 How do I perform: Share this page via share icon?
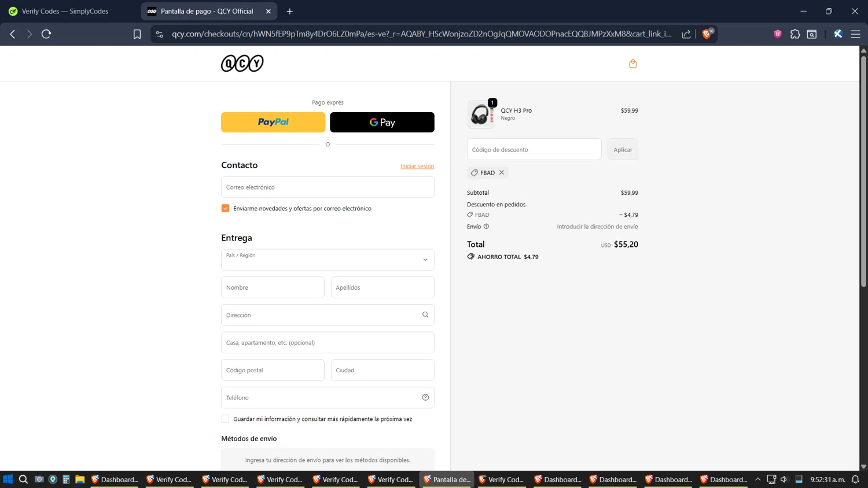pos(686,34)
